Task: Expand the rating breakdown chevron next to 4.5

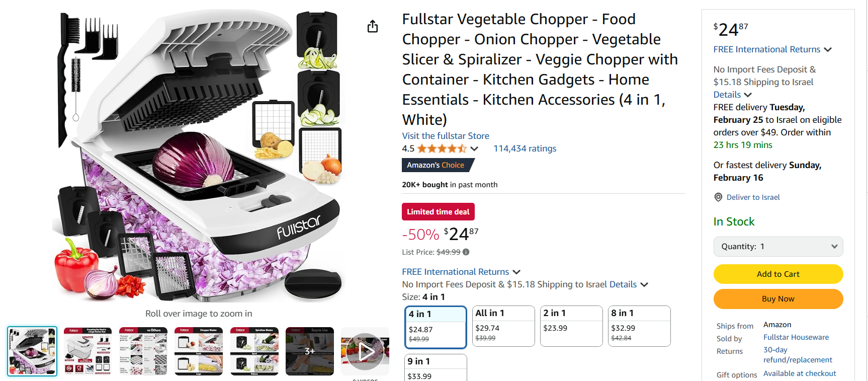Action: tap(474, 148)
